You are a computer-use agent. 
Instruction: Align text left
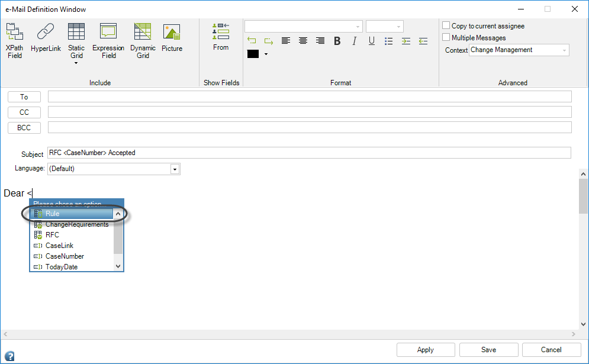click(x=286, y=41)
